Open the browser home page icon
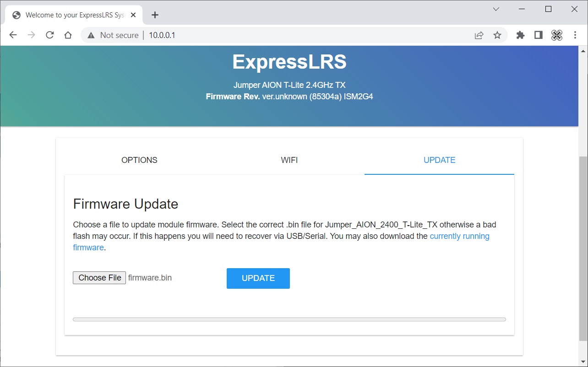This screenshot has height=367, width=588. pyautogui.click(x=68, y=35)
